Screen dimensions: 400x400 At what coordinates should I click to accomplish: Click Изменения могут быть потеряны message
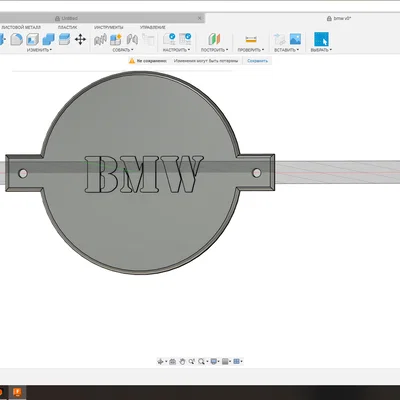(206, 61)
